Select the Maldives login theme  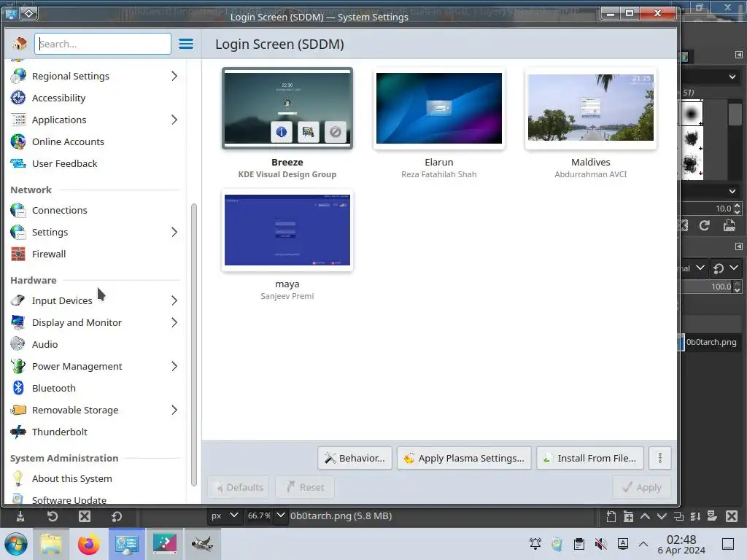coord(591,108)
